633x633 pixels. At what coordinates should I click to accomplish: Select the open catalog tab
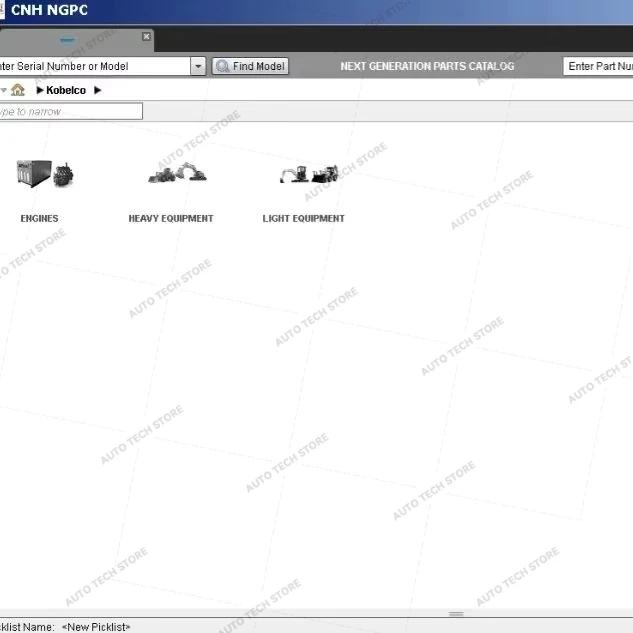pyautogui.click(x=76, y=40)
